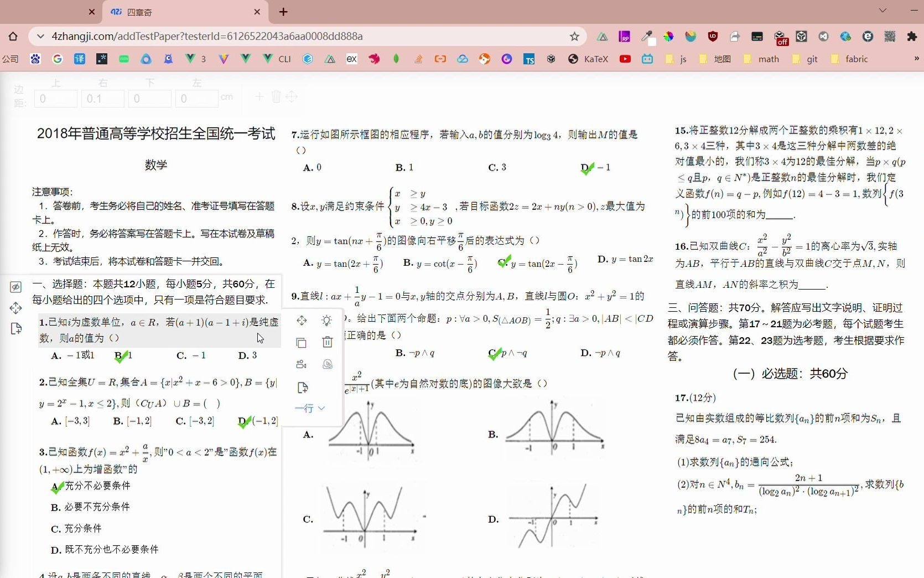Select option C. 3 of question 7
The width and height of the screenshot is (924, 578).
497,167
